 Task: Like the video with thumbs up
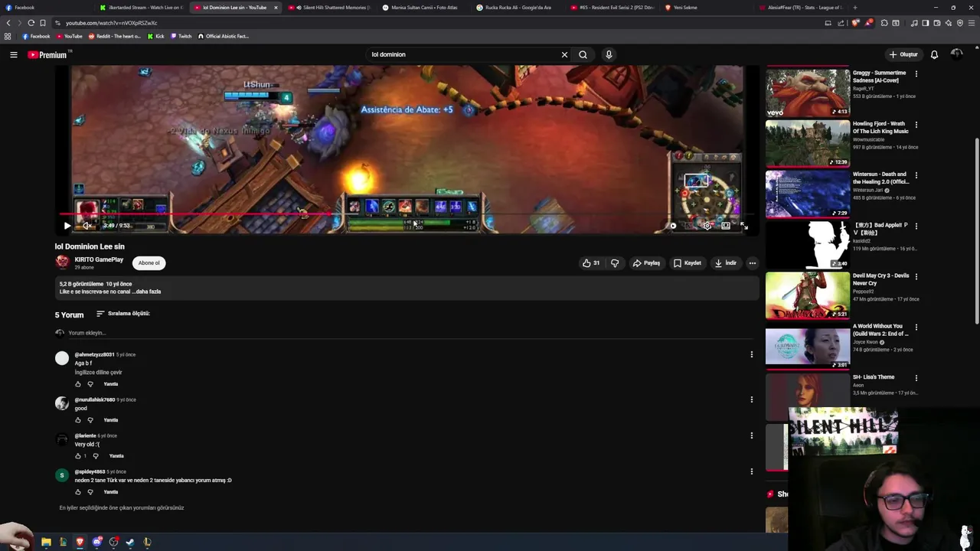pos(591,263)
